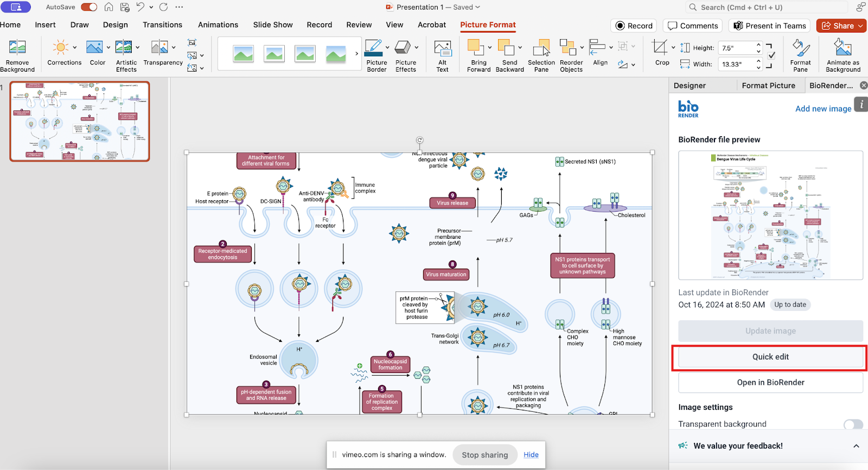Click the Quick edit button

click(770, 357)
